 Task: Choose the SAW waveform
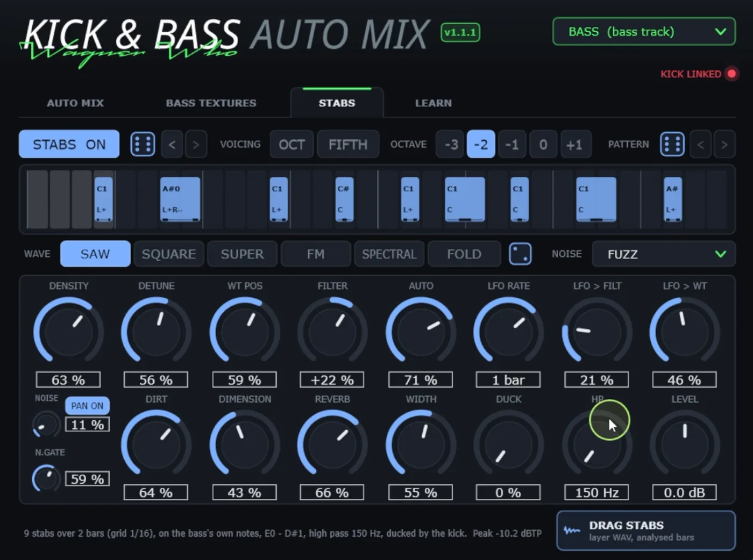[x=95, y=254]
